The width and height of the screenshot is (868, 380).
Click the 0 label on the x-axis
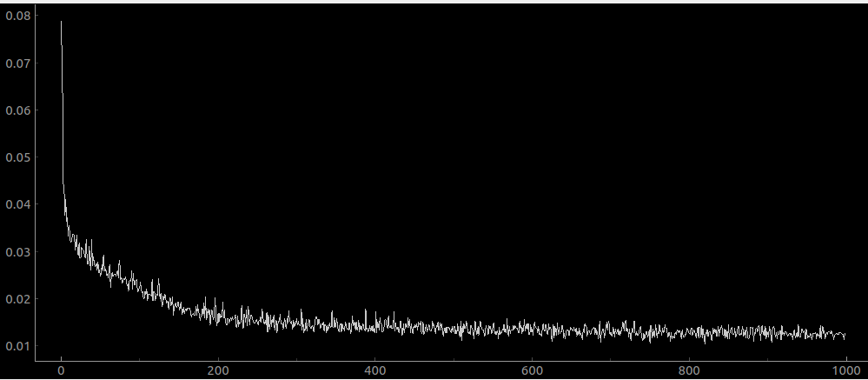point(61,369)
